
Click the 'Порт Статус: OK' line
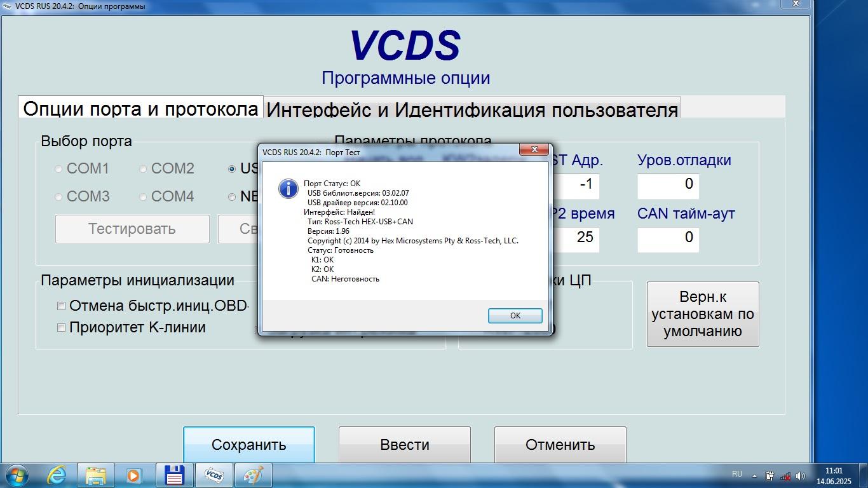click(332, 184)
